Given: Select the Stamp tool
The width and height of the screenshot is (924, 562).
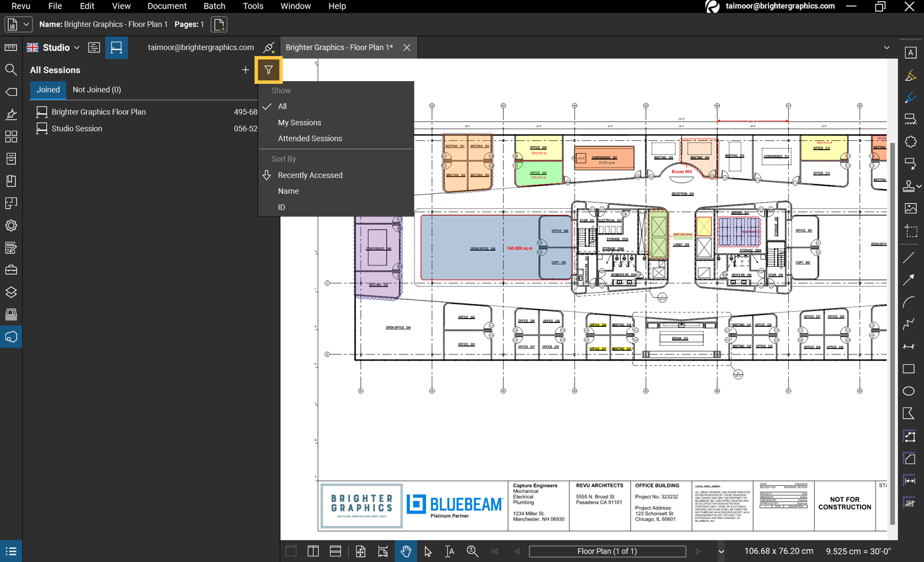Looking at the screenshot, I should 910,186.
